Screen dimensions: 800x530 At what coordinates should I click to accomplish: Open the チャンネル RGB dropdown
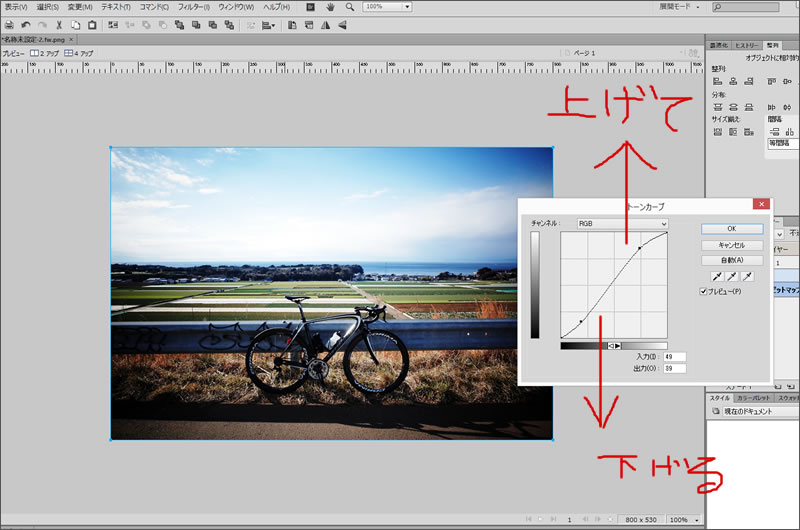point(622,223)
